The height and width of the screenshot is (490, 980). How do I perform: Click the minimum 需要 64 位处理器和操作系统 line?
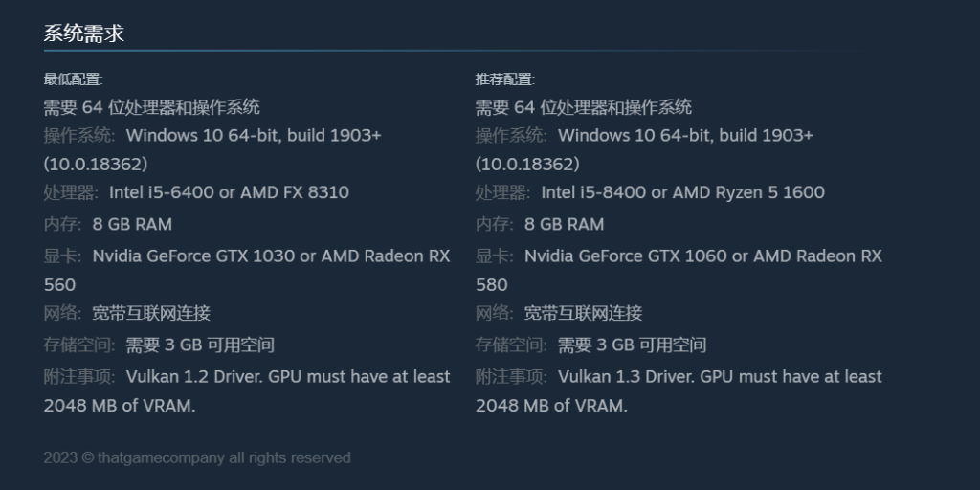click(x=152, y=107)
